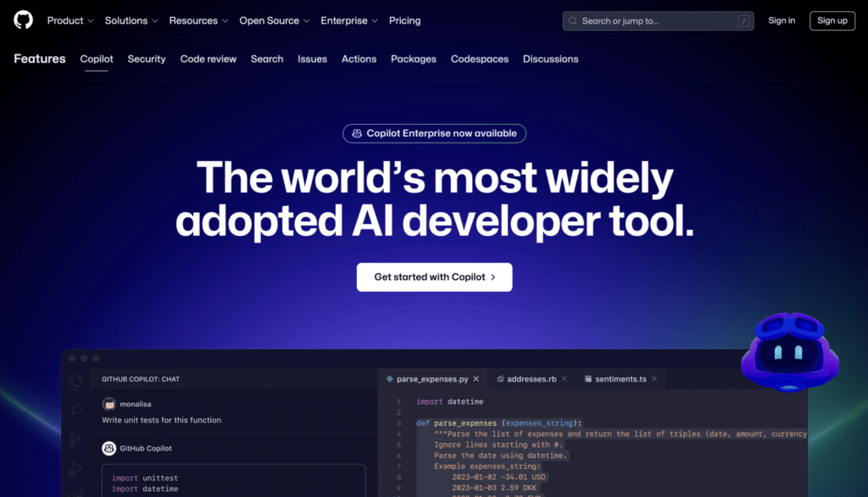
Task: Click the GitHub Copilot avatar in chat
Action: click(109, 449)
